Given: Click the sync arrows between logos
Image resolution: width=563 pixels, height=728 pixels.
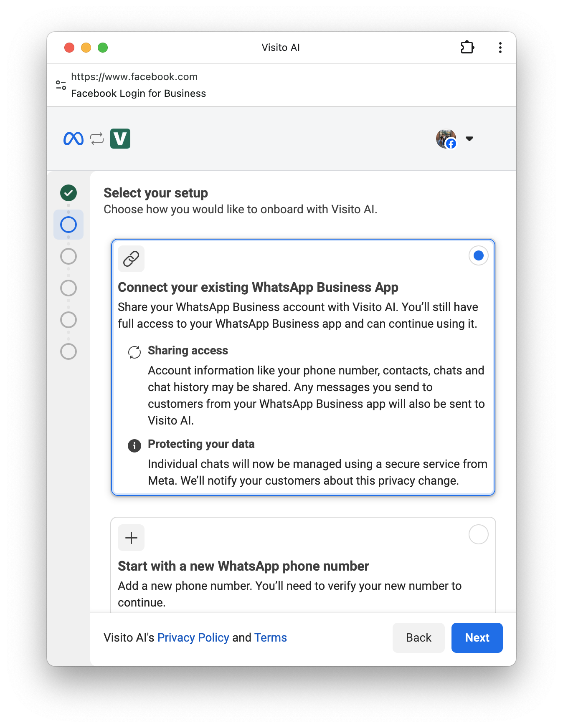Looking at the screenshot, I should (97, 139).
